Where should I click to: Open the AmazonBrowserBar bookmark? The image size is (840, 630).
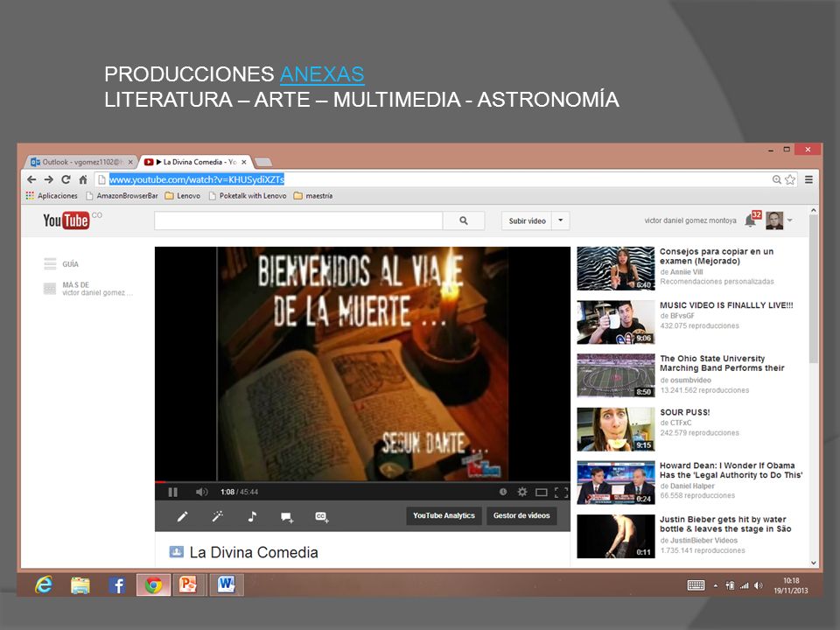[122, 196]
